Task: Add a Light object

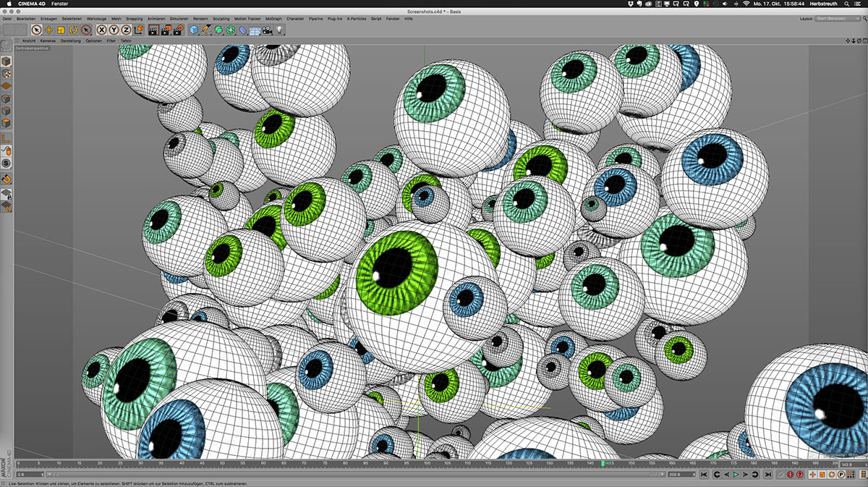Action: click(x=279, y=30)
